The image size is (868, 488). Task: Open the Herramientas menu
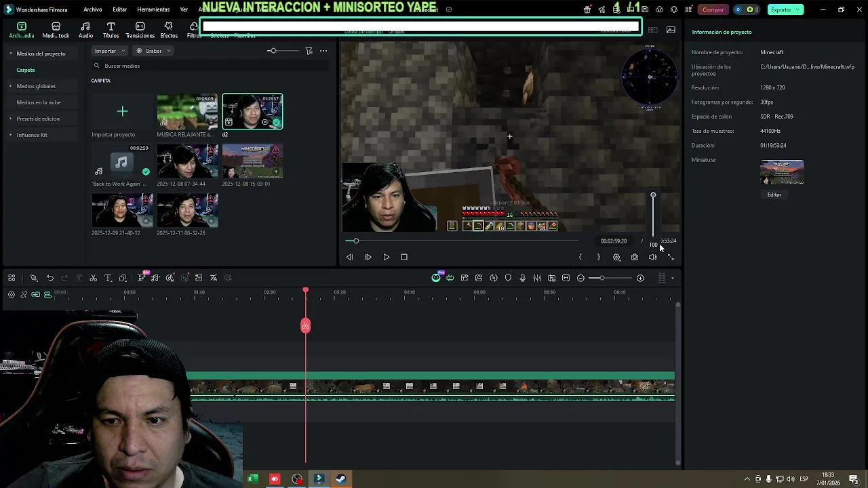coord(153,9)
